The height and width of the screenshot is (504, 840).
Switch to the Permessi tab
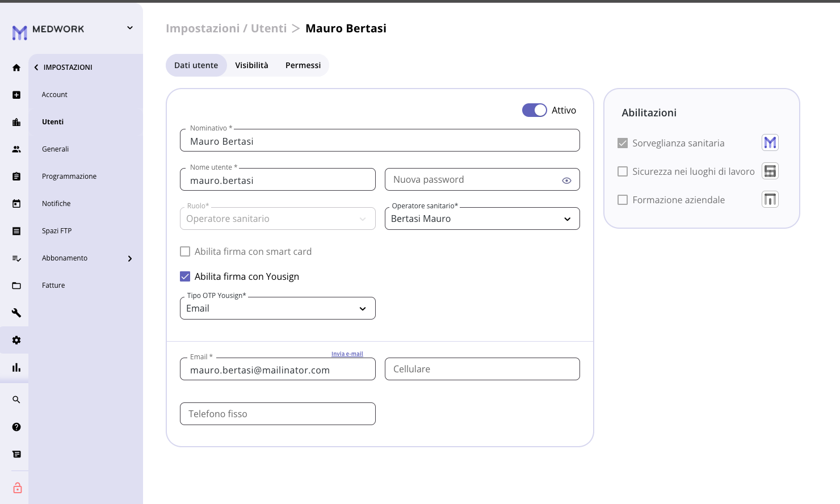pyautogui.click(x=303, y=65)
